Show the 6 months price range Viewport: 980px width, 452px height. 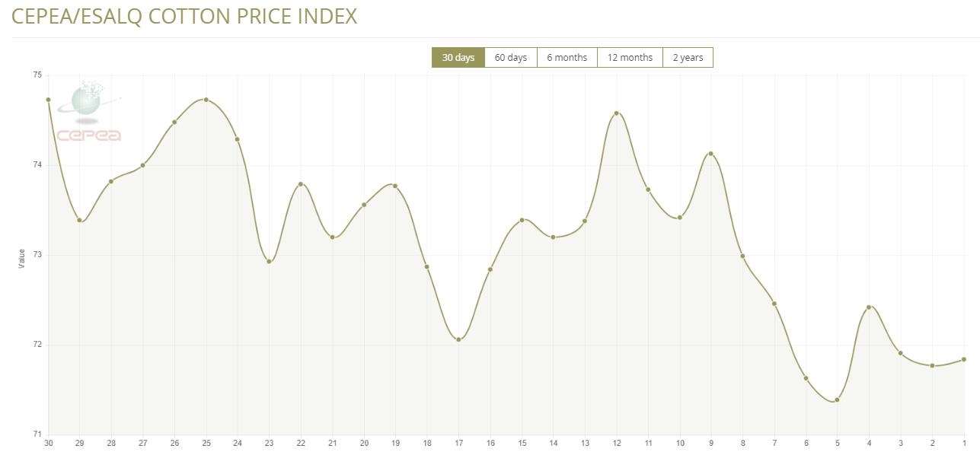click(x=567, y=58)
